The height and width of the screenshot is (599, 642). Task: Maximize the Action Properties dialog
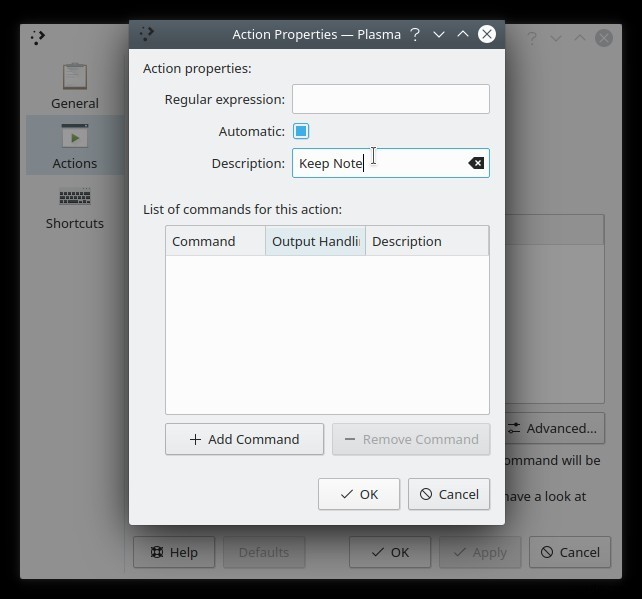463,34
